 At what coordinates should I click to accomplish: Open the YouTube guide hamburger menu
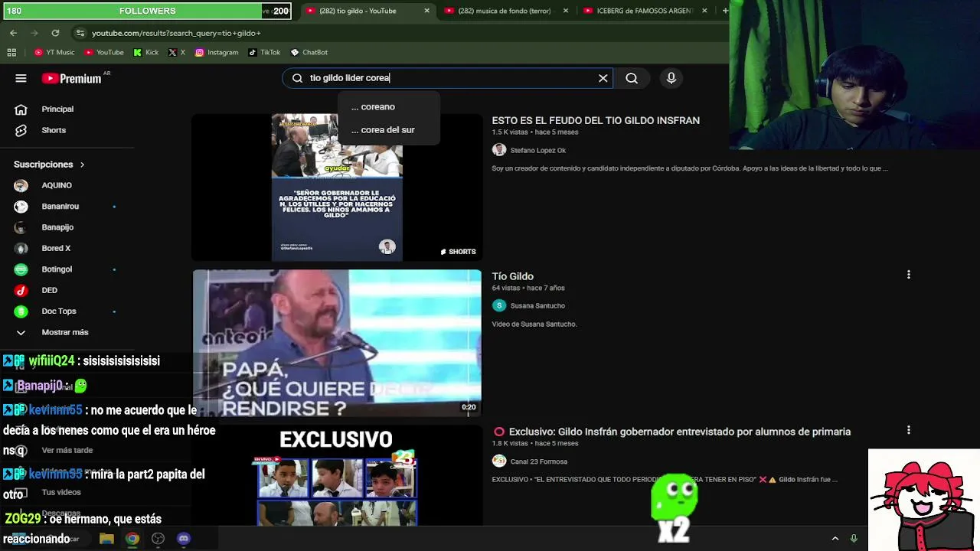(x=21, y=78)
